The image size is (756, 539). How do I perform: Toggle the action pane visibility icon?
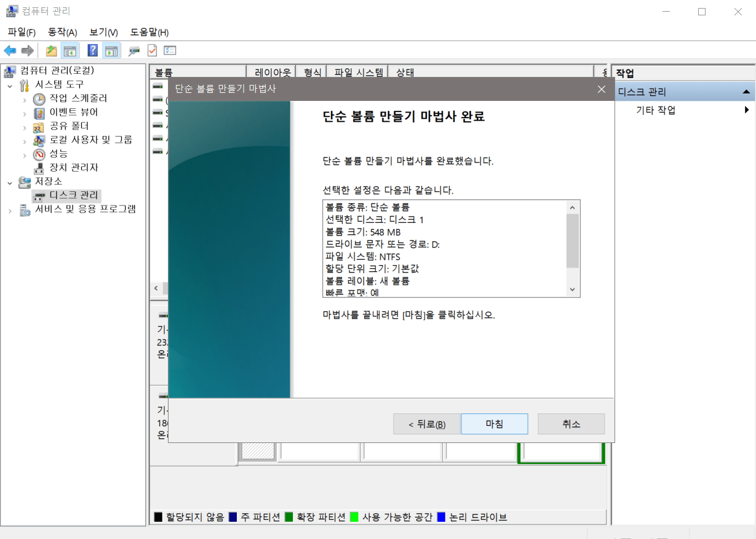click(x=111, y=50)
